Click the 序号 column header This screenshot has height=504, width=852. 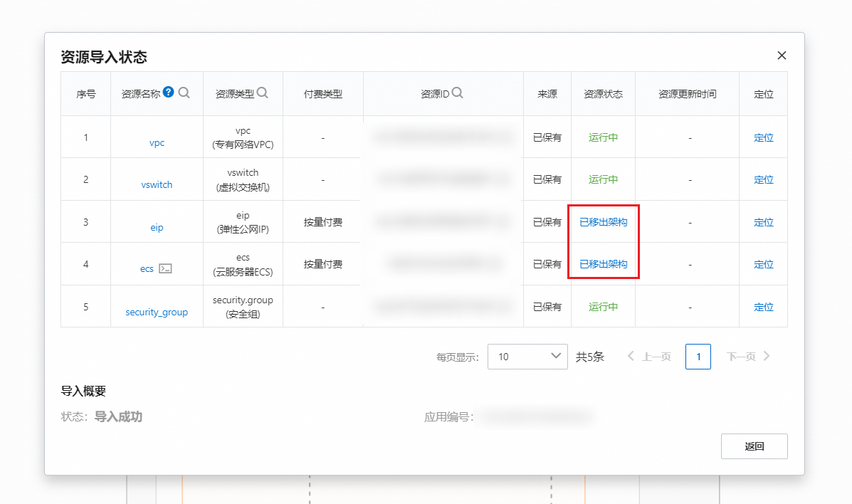pyautogui.click(x=86, y=94)
